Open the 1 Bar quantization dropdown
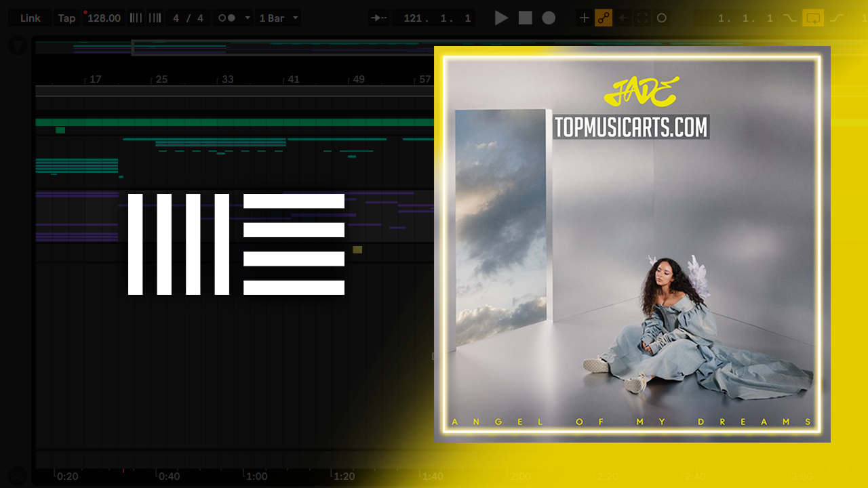868x488 pixels. point(279,18)
